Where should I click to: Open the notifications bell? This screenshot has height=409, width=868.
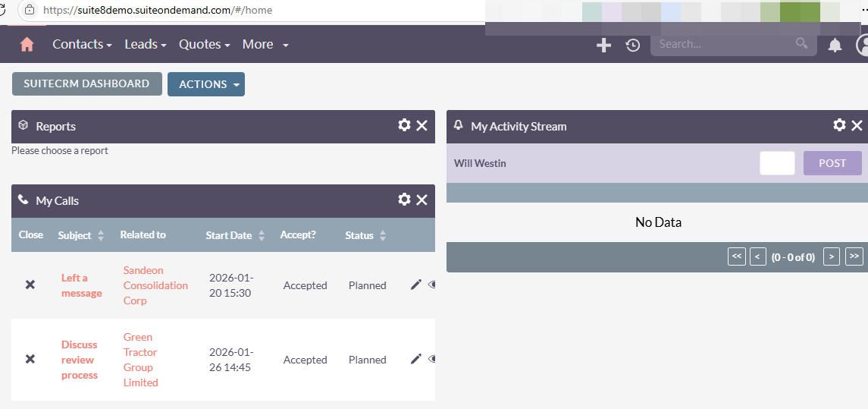(x=834, y=45)
